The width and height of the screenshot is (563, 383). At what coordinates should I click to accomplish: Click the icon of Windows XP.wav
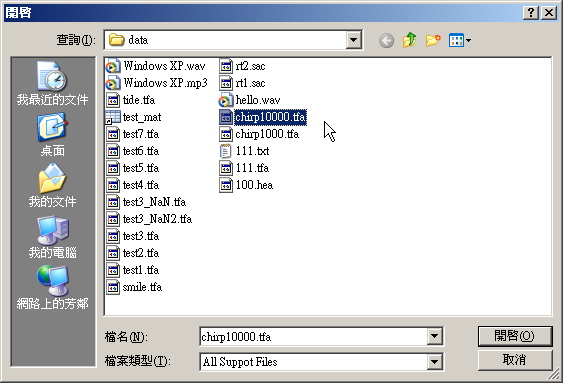113,66
